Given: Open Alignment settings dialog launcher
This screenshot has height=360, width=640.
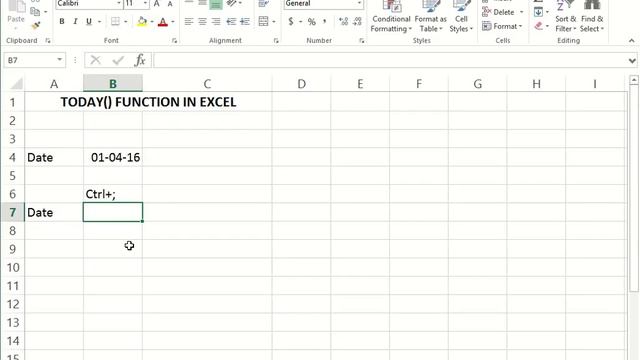Looking at the screenshot, I should 276,40.
